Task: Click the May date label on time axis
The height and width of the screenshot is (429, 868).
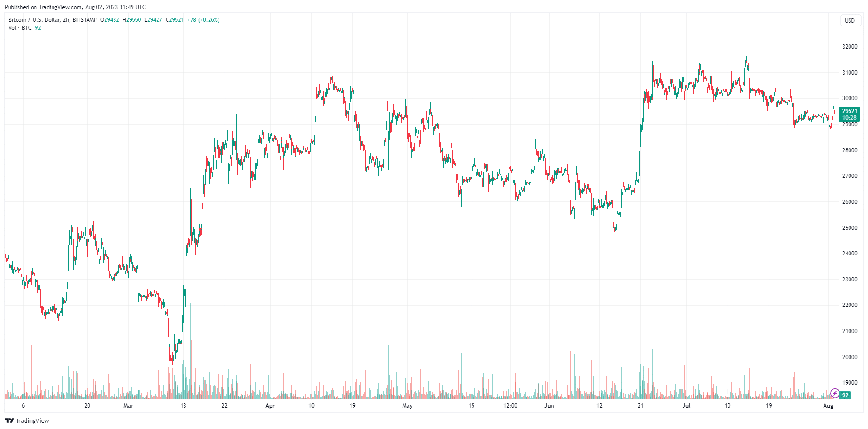Action: click(407, 406)
